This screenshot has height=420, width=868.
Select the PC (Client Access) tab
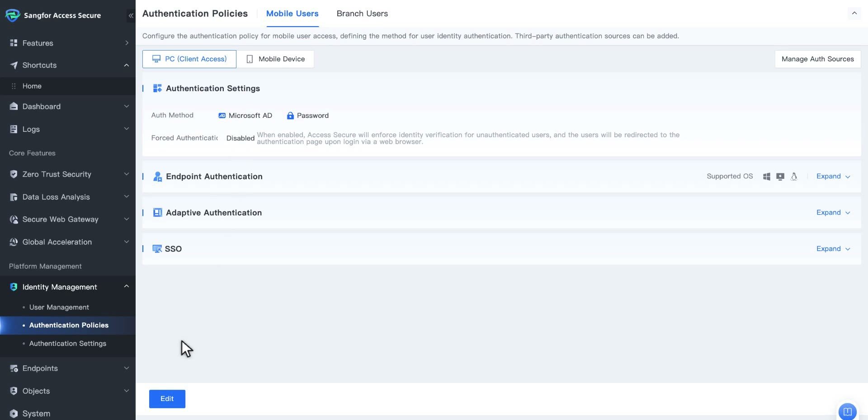[x=189, y=59]
